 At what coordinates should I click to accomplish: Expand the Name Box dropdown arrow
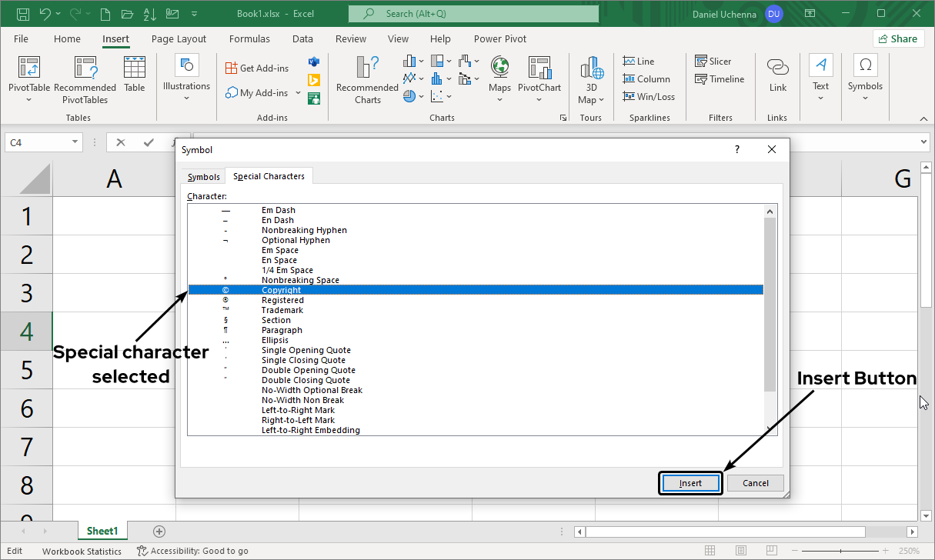pyautogui.click(x=75, y=142)
